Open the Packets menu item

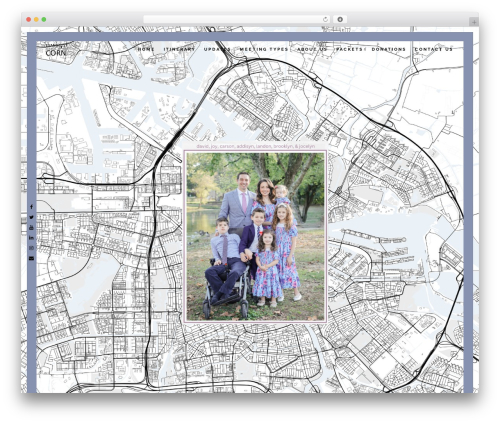click(x=349, y=49)
